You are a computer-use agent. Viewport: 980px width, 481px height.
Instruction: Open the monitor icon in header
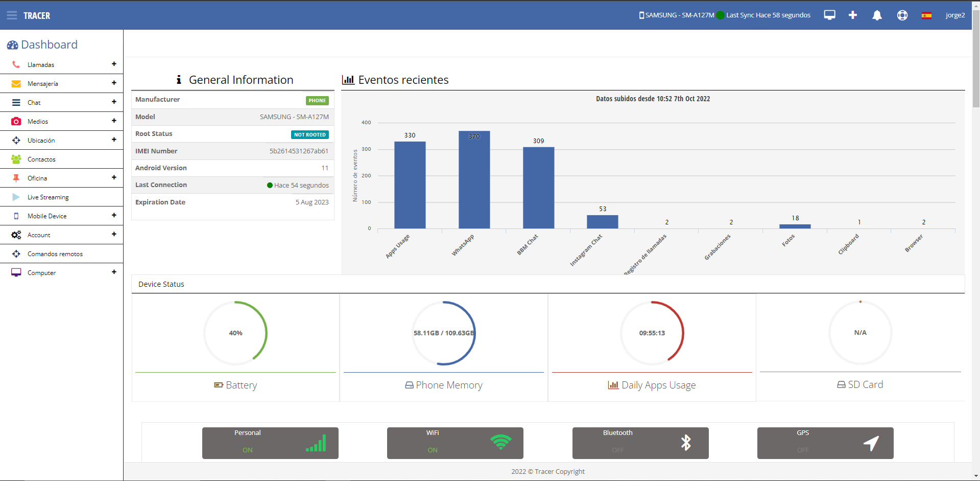pos(829,15)
